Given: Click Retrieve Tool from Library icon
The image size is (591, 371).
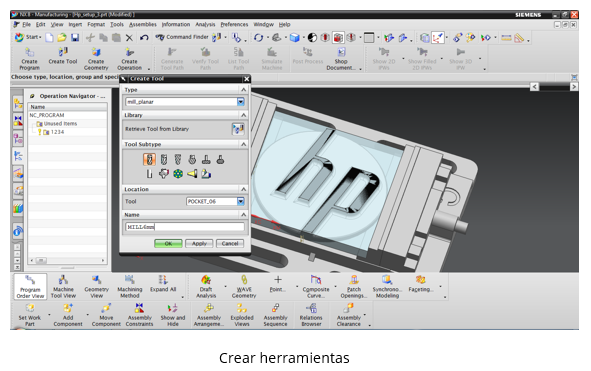Looking at the screenshot, I should point(238,129).
